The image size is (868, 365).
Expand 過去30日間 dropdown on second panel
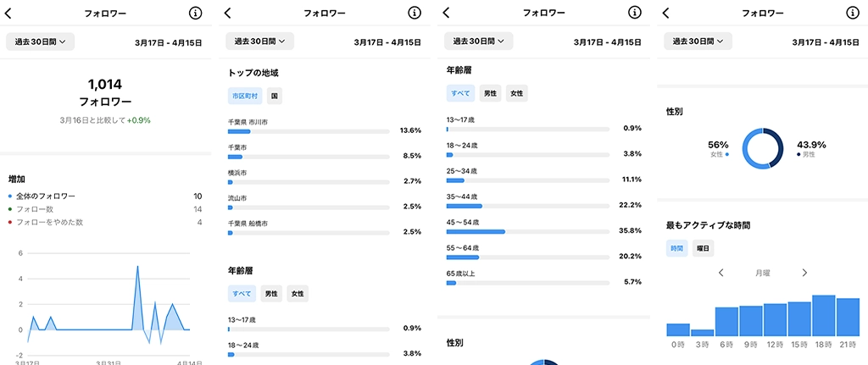[x=259, y=41]
